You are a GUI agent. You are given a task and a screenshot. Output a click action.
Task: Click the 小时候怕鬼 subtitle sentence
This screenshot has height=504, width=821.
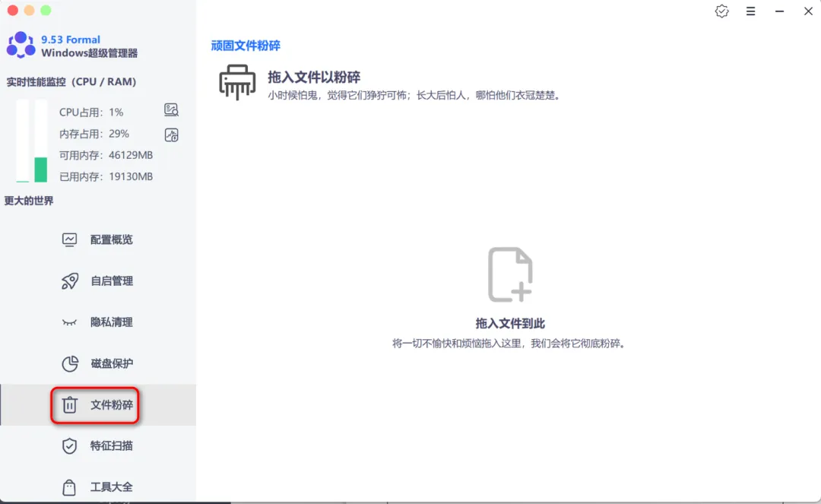(x=415, y=95)
